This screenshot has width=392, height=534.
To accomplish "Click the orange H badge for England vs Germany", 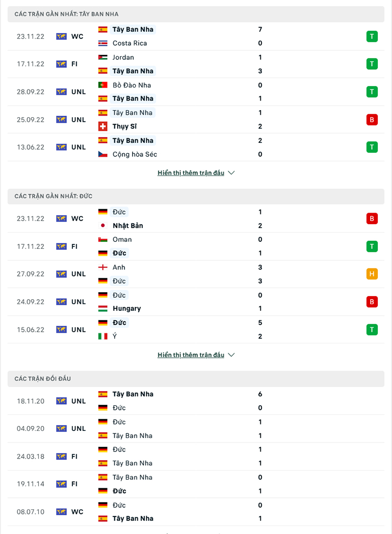I will [x=372, y=274].
